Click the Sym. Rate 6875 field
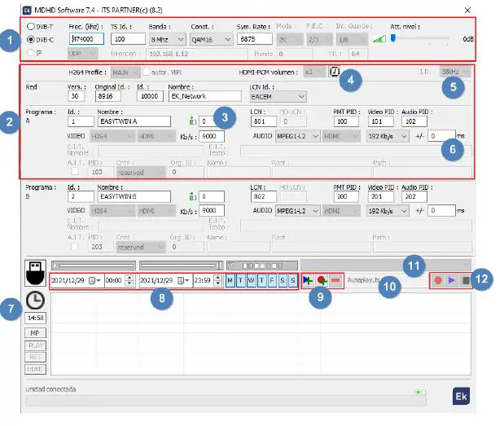 tap(255, 39)
